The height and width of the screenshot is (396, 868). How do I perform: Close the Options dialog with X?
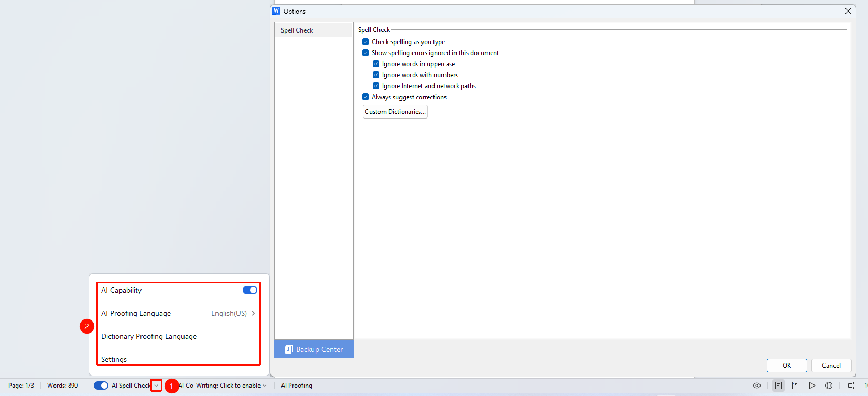click(848, 11)
